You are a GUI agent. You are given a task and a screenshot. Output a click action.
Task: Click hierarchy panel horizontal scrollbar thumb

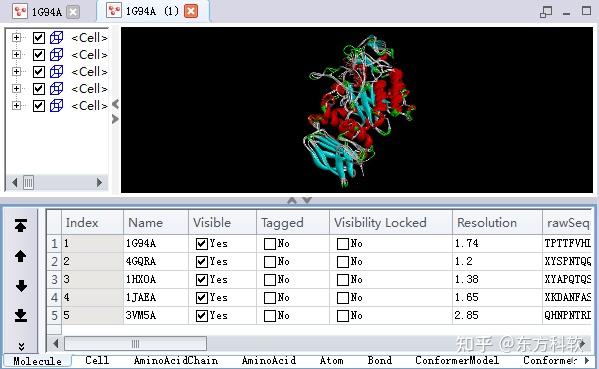(28, 183)
